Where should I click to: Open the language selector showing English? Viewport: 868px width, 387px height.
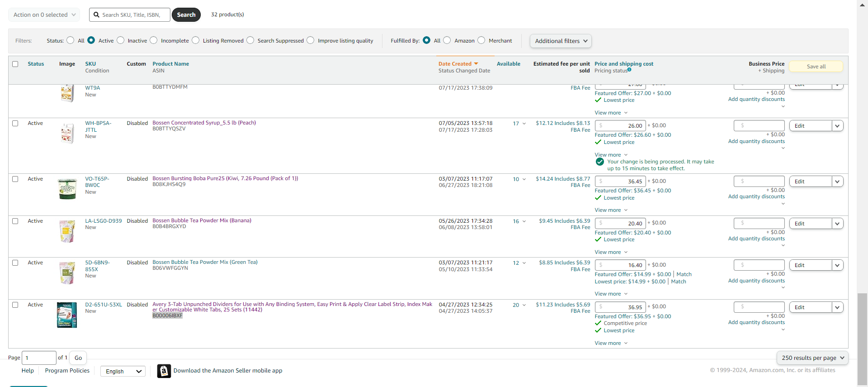123,372
